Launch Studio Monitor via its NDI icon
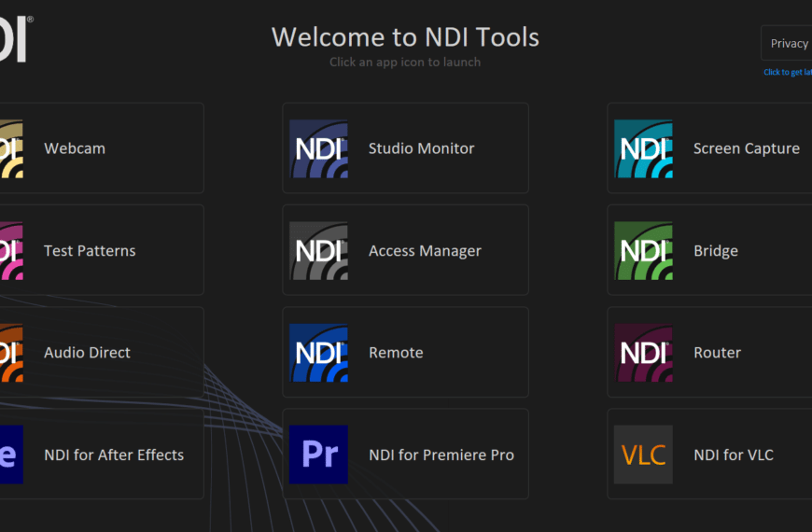The image size is (812, 532). (x=318, y=148)
